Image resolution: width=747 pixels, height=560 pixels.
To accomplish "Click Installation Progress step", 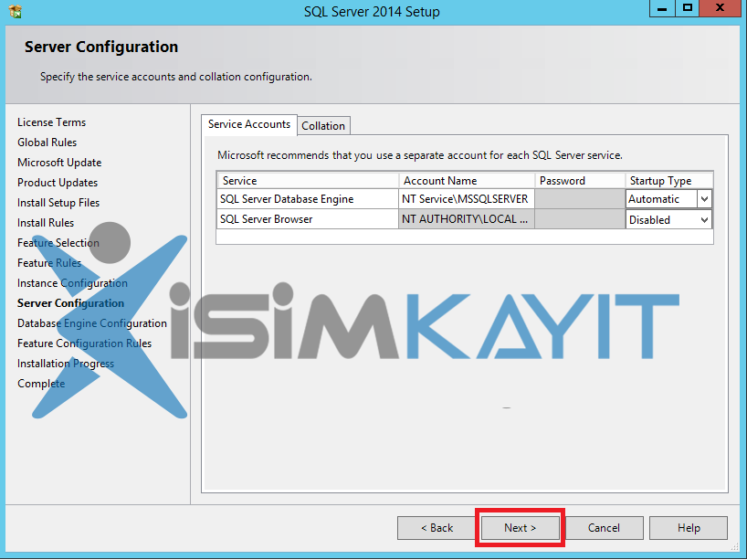I will tap(65, 364).
